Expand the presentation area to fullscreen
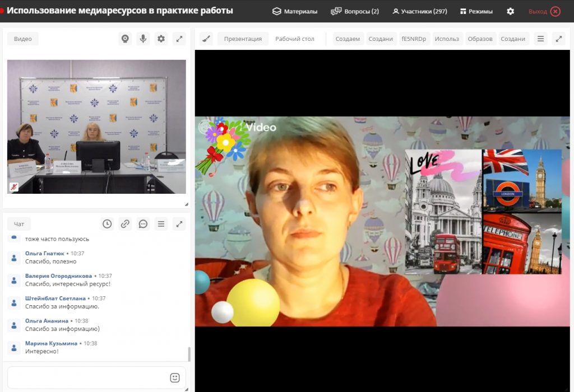Screen dimensions: 574x392 point(558,39)
